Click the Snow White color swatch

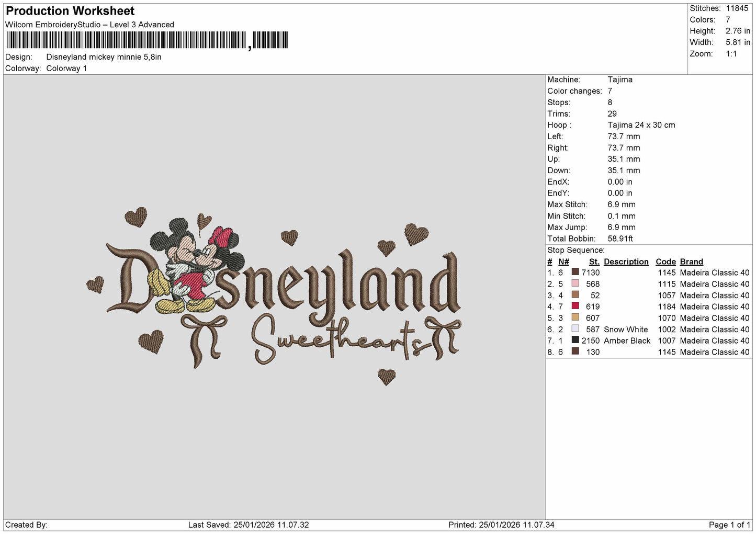coord(576,329)
